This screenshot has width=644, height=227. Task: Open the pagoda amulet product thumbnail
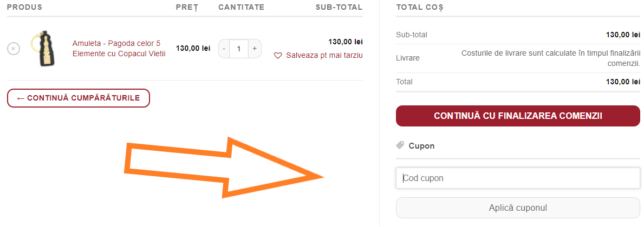[x=43, y=48]
